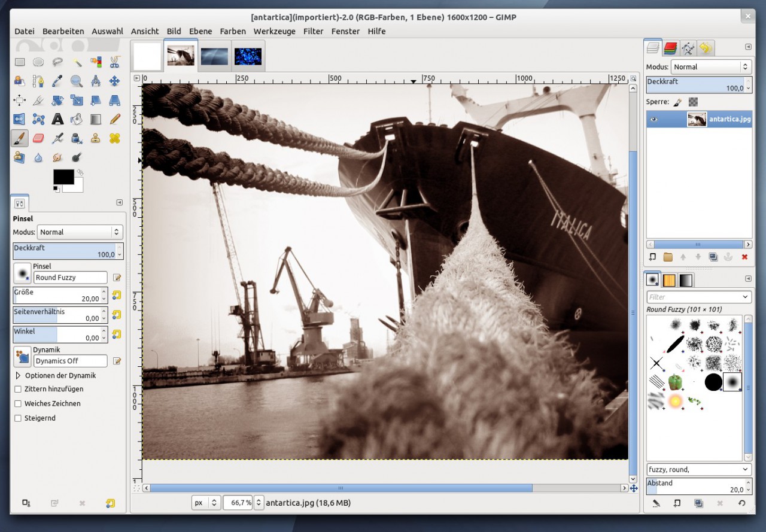Screen dimensions: 766x532
Task: Select the Zoom magnifier tool
Action: (77, 81)
